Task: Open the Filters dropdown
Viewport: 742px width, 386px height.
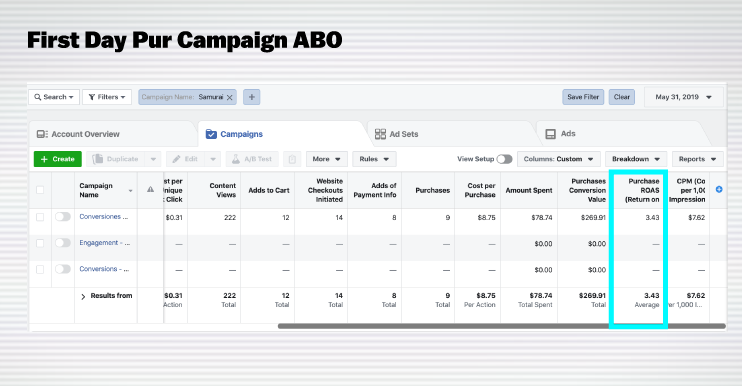Action: point(107,97)
